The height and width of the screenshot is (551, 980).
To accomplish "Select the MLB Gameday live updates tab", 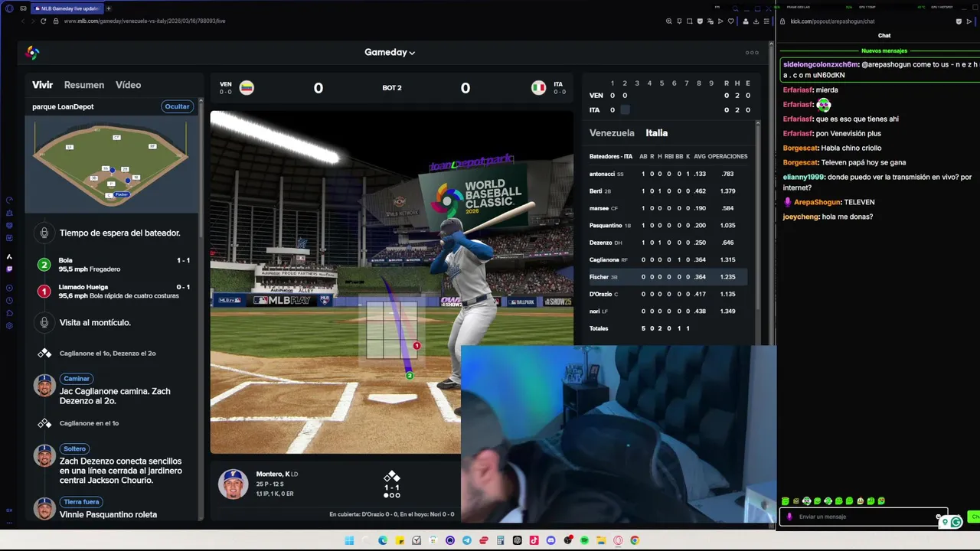I will [67, 8].
